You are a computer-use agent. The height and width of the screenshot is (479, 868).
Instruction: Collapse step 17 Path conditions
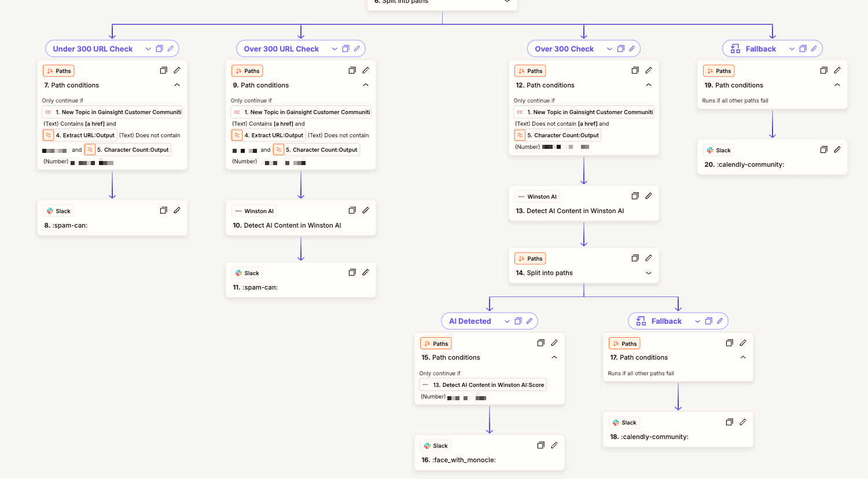pyautogui.click(x=743, y=357)
